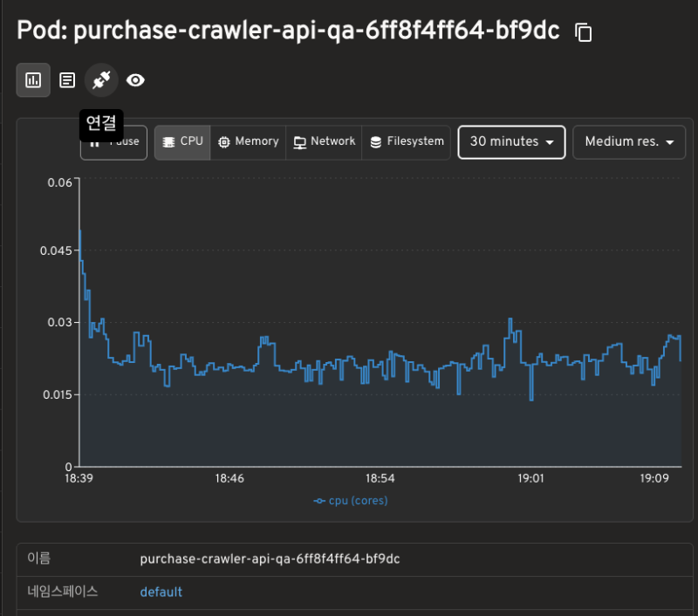698x616 pixels.
Task: Open the metrics chart view icon
Action: [33, 80]
